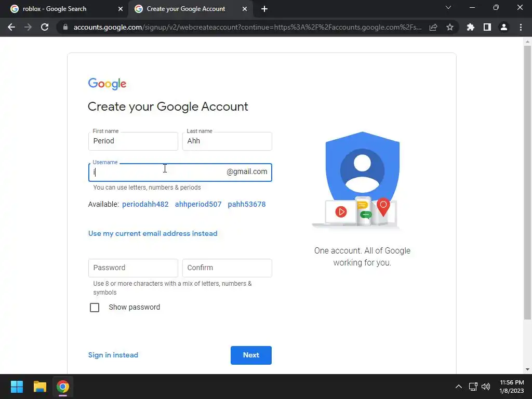Open File Explorer from the taskbar

coord(39,387)
